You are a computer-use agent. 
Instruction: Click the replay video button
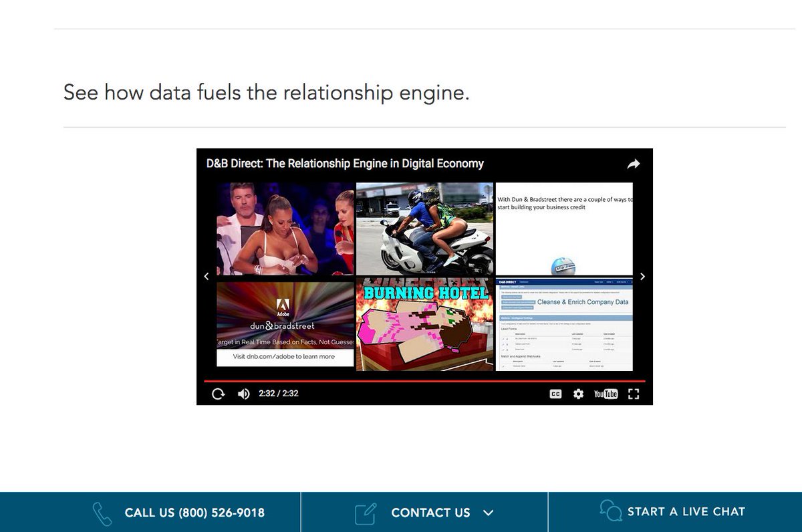(218, 394)
